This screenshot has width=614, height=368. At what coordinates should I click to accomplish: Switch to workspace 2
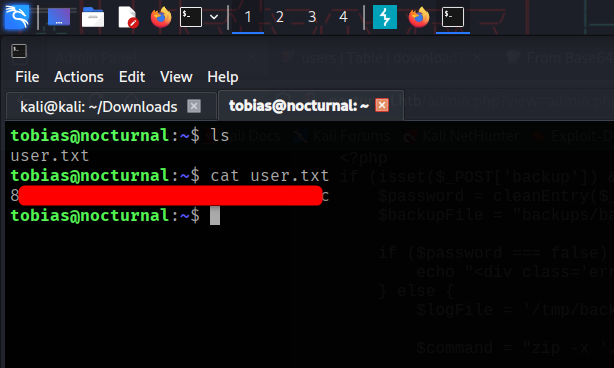click(x=280, y=17)
